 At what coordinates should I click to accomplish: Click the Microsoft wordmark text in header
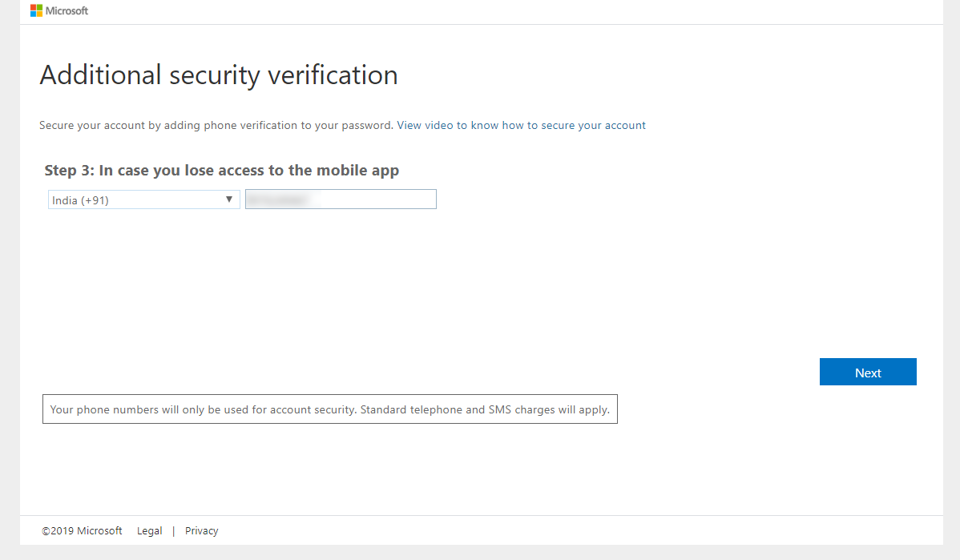[67, 11]
